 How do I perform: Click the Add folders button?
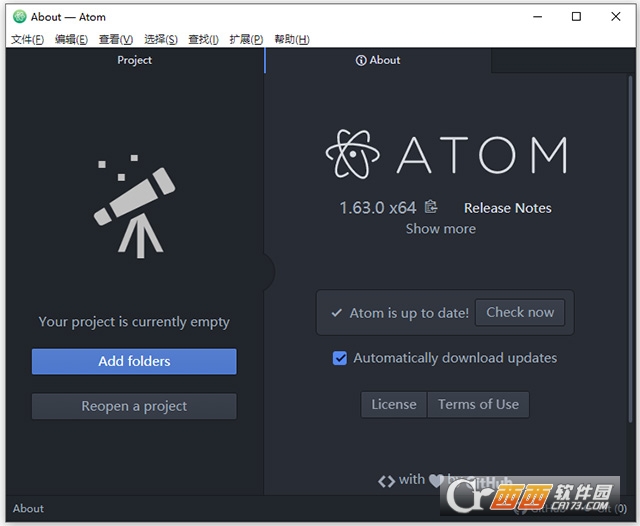(x=134, y=361)
